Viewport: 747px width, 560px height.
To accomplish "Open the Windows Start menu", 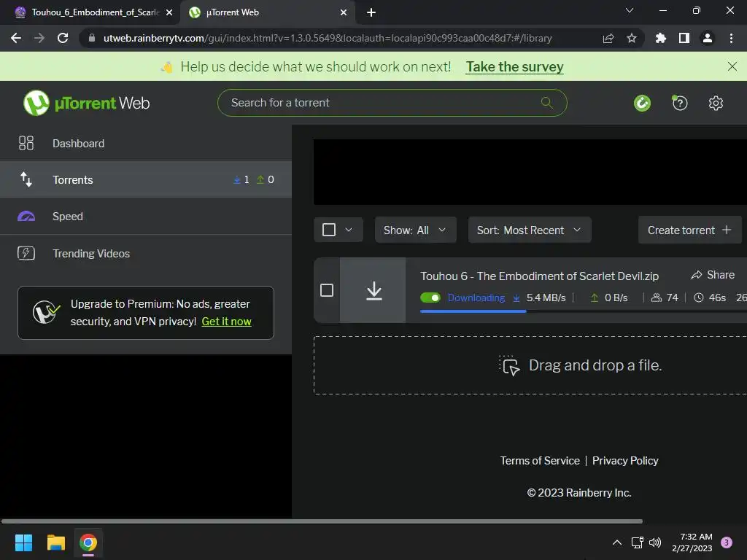I will click(23, 542).
